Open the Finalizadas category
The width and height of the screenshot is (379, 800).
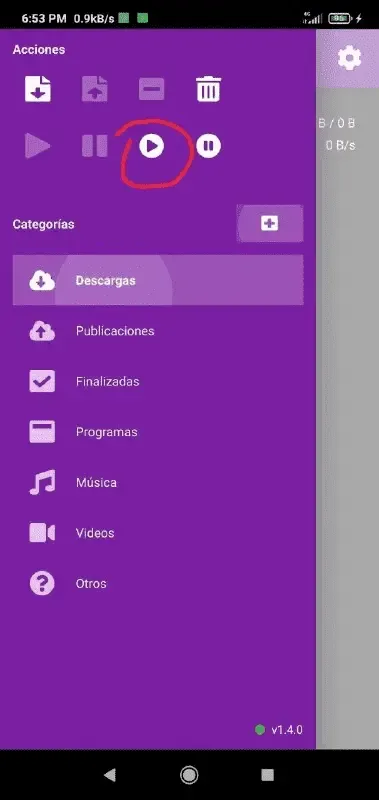[158, 382]
